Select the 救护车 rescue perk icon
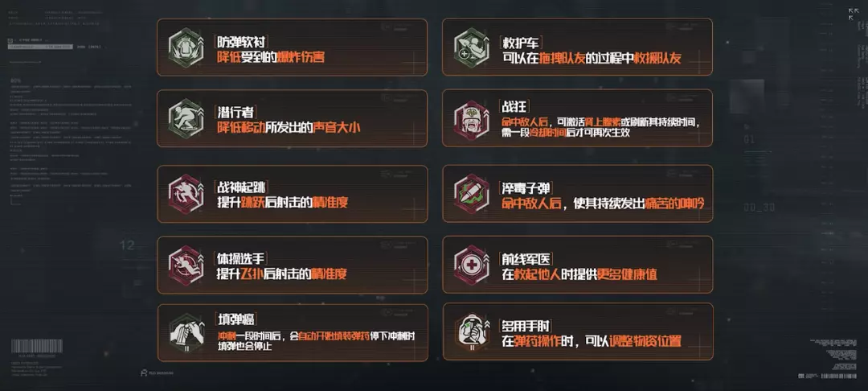 click(x=471, y=47)
